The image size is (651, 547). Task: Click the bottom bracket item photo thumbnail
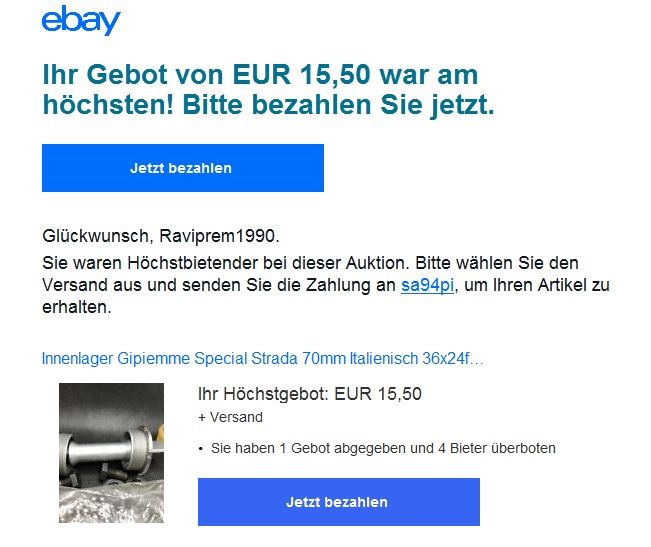click(111, 453)
